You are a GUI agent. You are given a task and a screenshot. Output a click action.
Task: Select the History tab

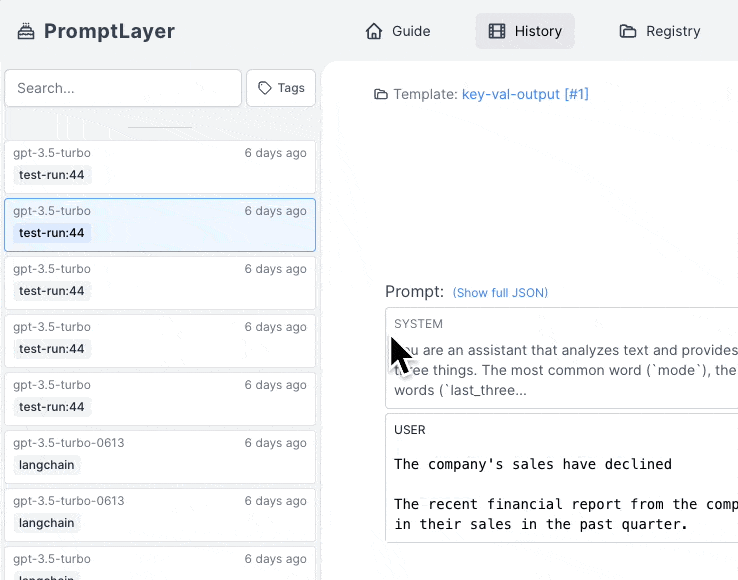click(525, 31)
